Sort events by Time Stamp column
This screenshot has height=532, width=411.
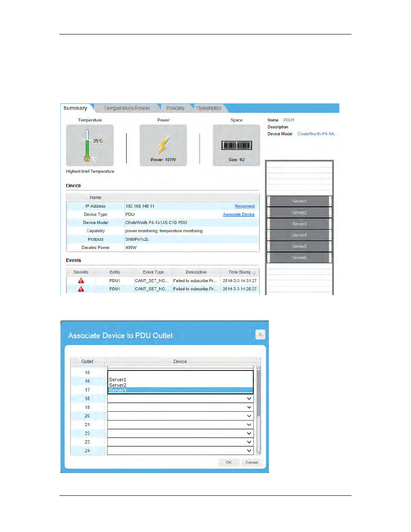tap(240, 272)
